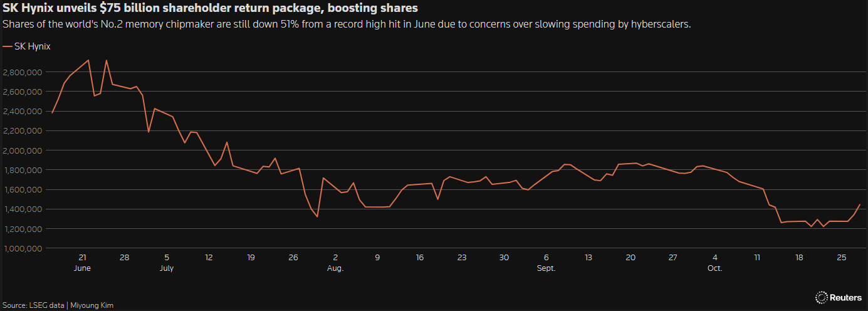The image size is (868, 311).
Task: Click the 6 date tick above Sept.
Action: point(546,257)
